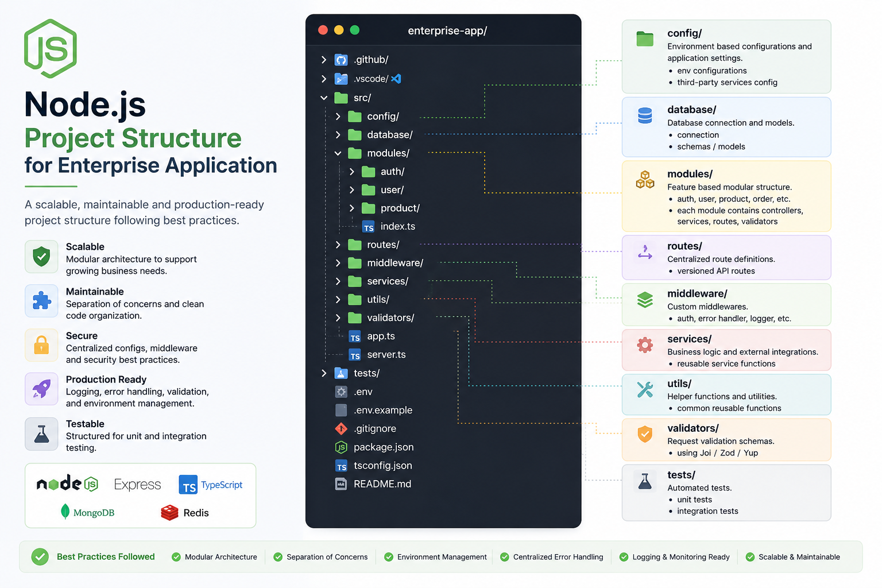The width and height of the screenshot is (882, 588).
Task: Expand the database/ folder chevron in tree
Action: tap(338, 135)
